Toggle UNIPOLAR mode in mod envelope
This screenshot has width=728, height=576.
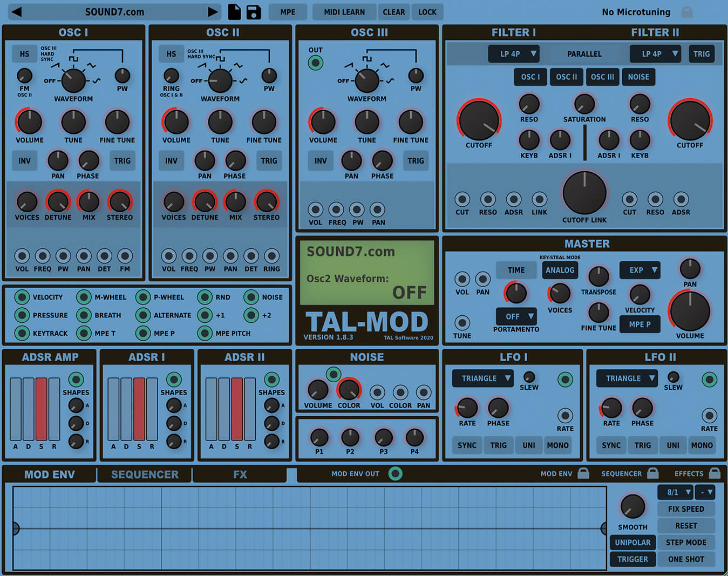point(632,543)
